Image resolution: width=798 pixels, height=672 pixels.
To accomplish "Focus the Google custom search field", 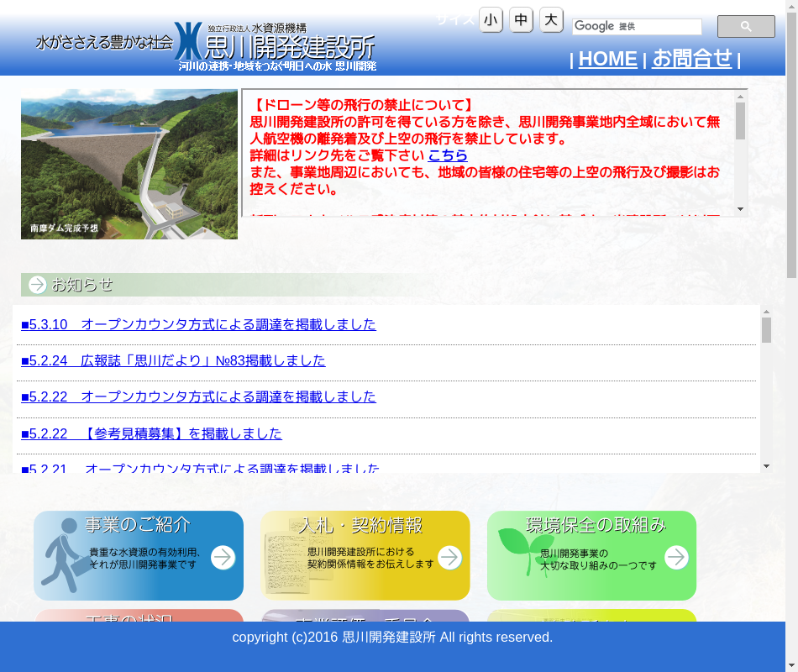I will [x=637, y=27].
